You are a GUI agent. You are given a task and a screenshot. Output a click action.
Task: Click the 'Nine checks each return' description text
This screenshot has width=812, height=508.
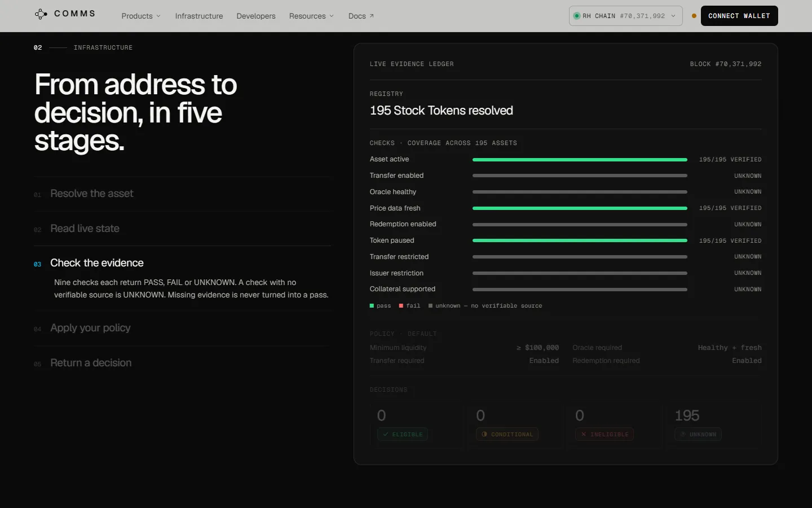coord(191,288)
